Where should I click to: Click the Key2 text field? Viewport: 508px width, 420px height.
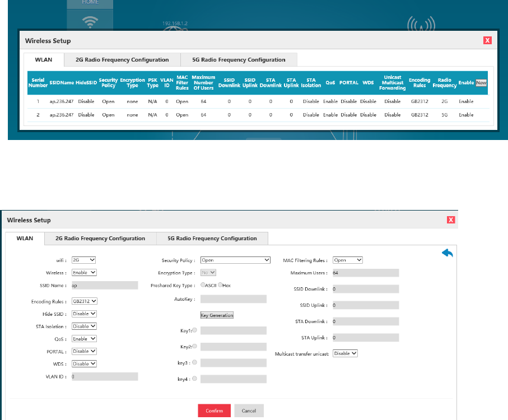click(x=233, y=347)
